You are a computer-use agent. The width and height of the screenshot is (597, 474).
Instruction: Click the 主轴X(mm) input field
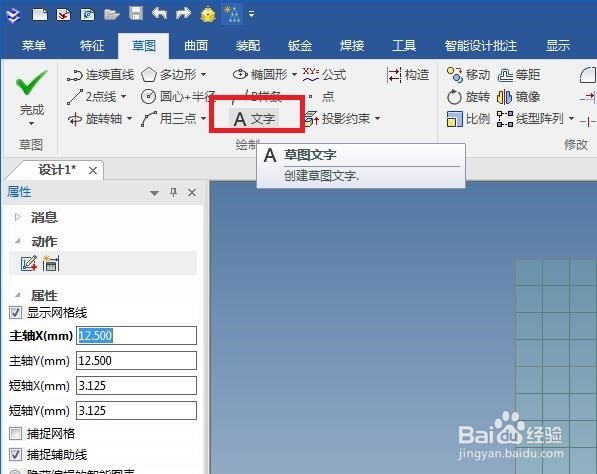(x=136, y=335)
